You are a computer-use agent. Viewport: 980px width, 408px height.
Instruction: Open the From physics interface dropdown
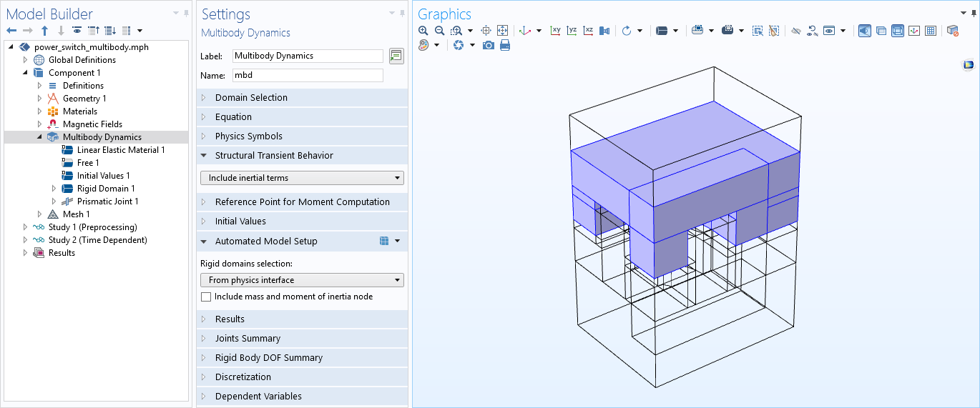pos(302,280)
